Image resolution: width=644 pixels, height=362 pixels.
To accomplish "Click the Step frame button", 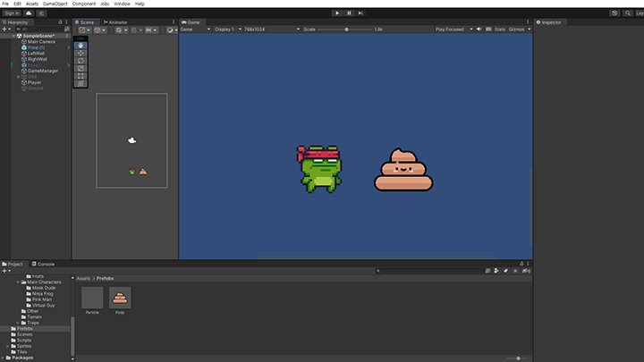I will pyautogui.click(x=360, y=13).
